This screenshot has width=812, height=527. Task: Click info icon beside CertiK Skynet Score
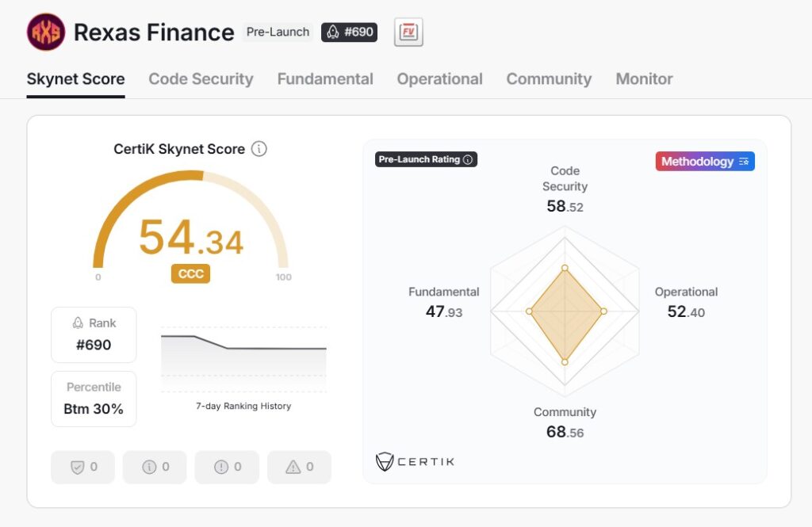[259, 149]
